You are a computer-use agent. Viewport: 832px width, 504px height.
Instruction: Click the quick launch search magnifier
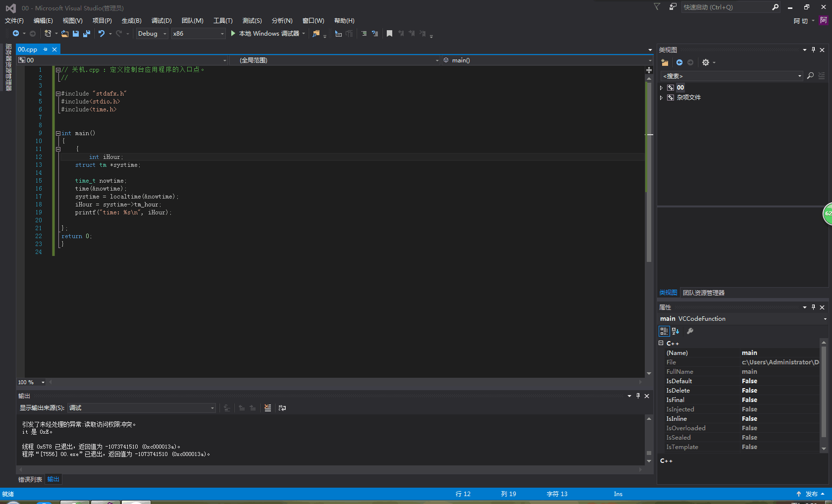[x=776, y=7]
